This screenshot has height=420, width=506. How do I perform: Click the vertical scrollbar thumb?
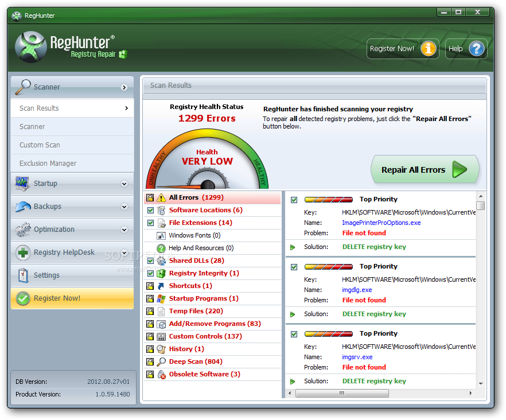(x=481, y=205)
